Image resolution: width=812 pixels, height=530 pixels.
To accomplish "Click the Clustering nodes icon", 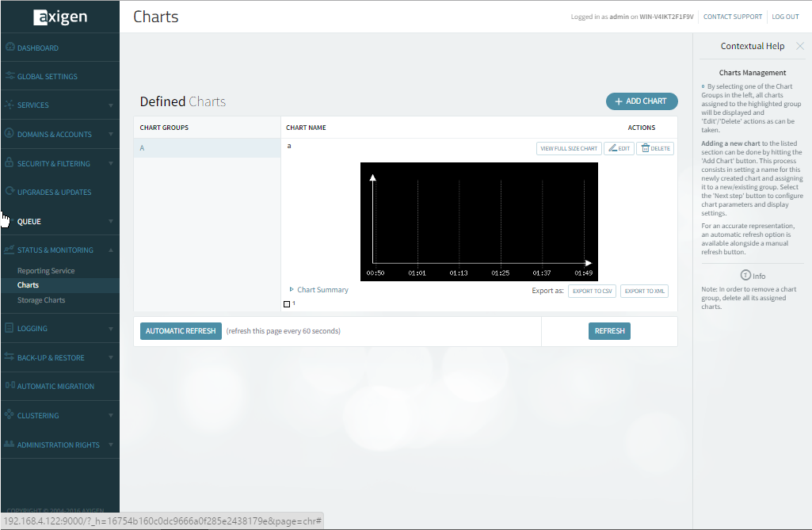I will pos(10,415).
